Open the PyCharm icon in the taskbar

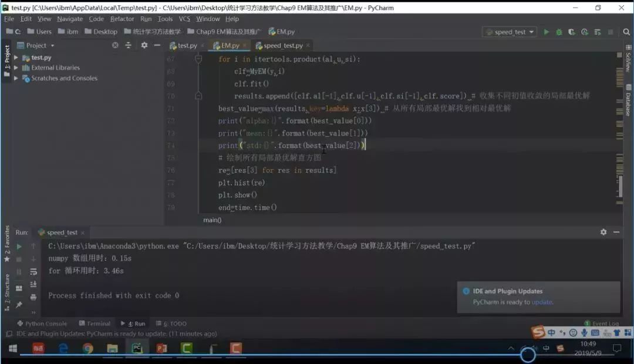pyautogui.click(x=137, y=348)
